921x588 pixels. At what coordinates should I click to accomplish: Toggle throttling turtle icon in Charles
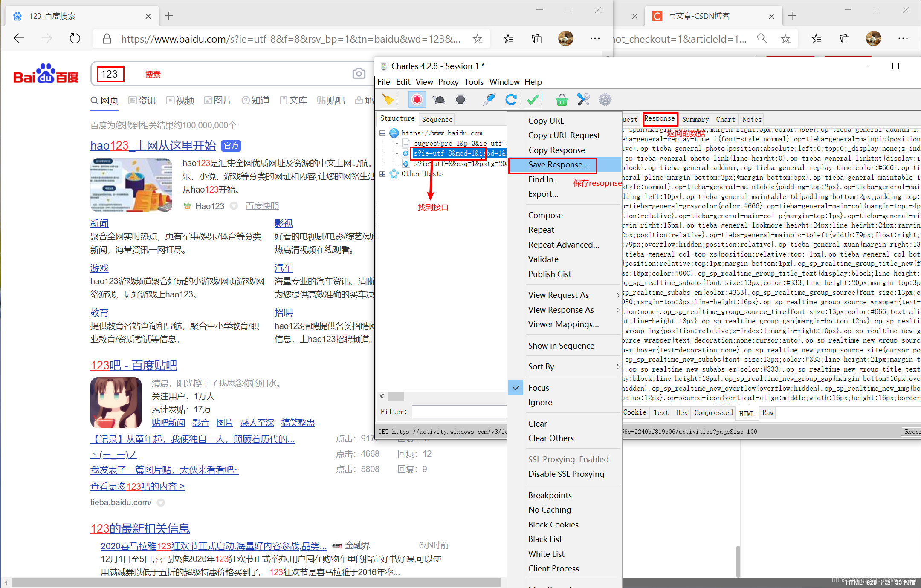click(439, 100)
